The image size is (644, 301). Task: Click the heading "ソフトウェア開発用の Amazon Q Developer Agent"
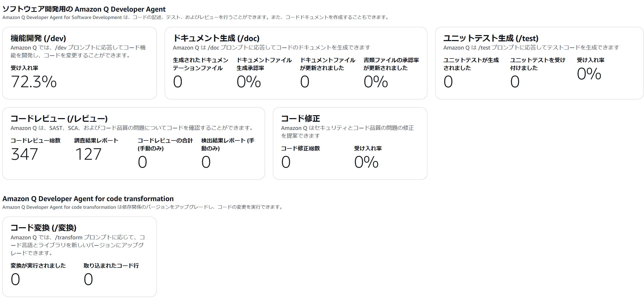pyautogui.click(x=84, y=9)
